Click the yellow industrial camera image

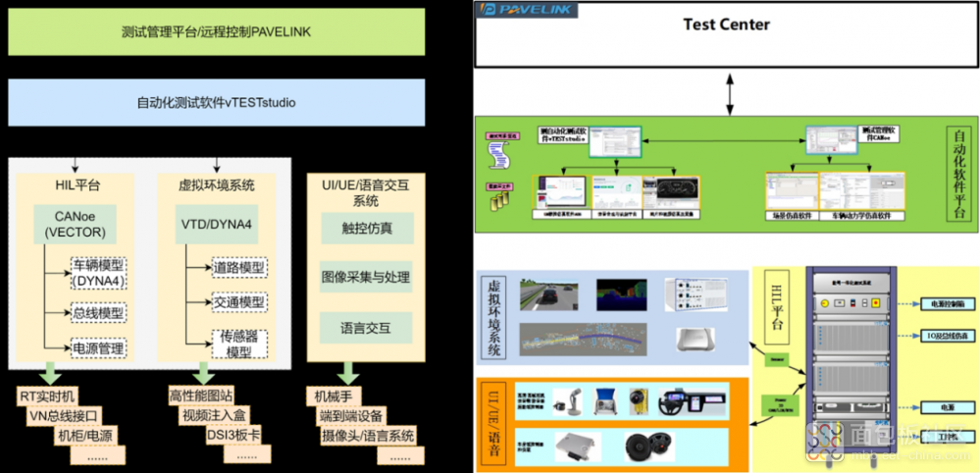pos(639,402)
